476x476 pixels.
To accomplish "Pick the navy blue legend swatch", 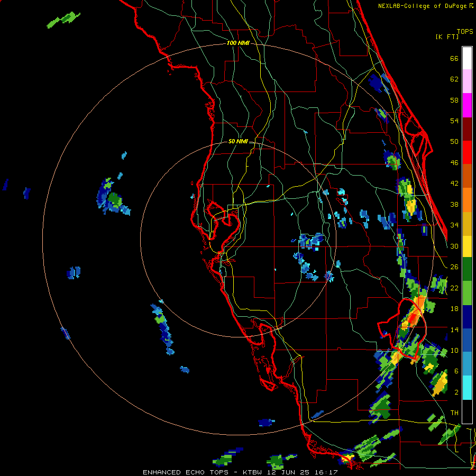I will pyautogui.click(x=467, y=317).
